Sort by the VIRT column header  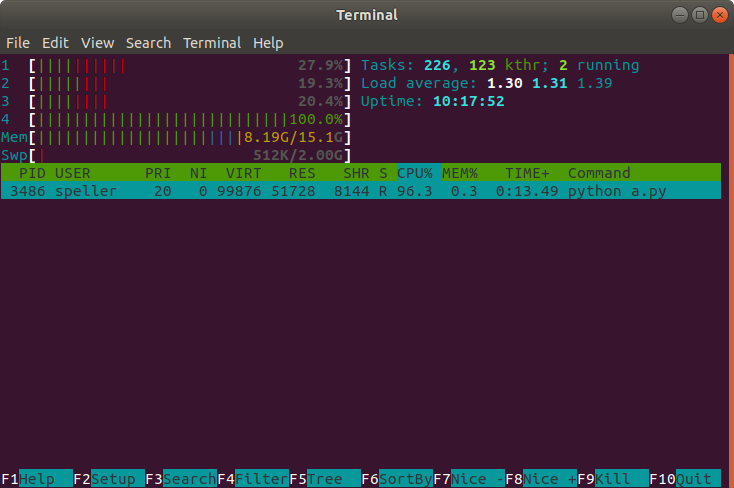[243, 173]
